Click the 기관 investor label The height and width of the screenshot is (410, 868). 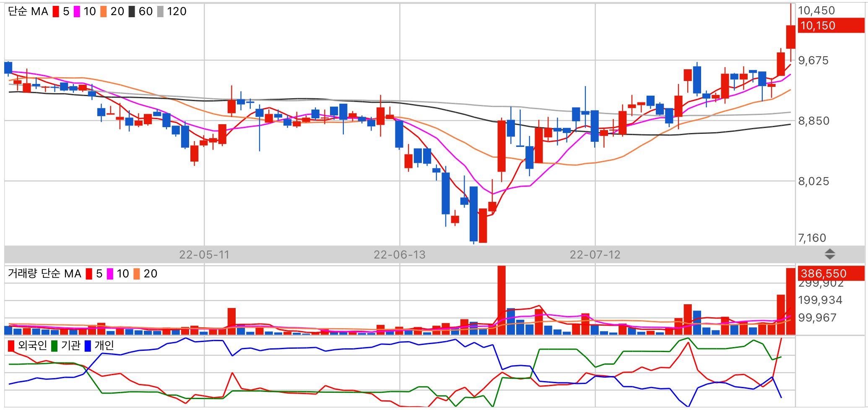[70, 345]
